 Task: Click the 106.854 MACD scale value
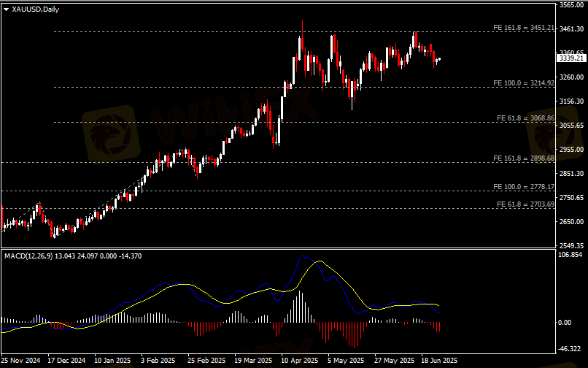[570, 255]
